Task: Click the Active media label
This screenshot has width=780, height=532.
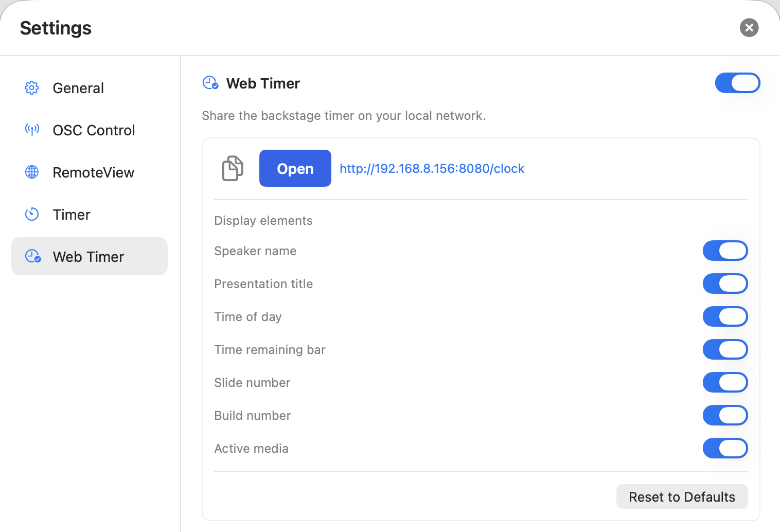Action: [251, 448]
